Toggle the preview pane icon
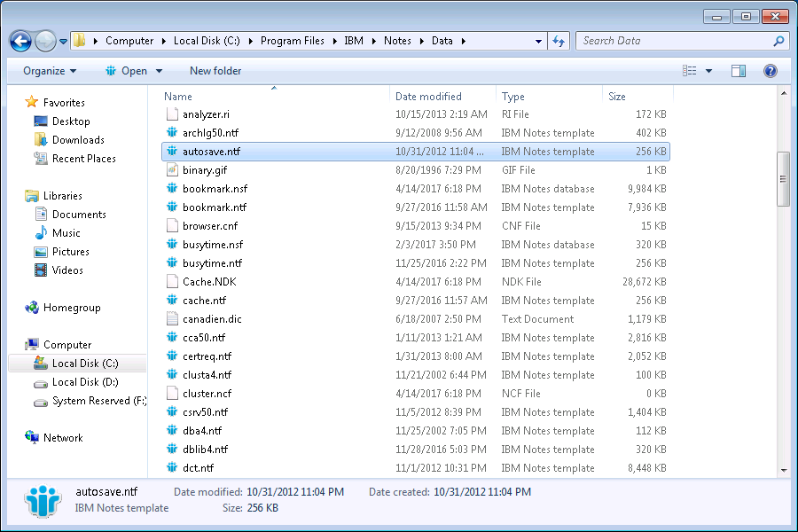This screenshot has width=798, height=532. (739, 71)
